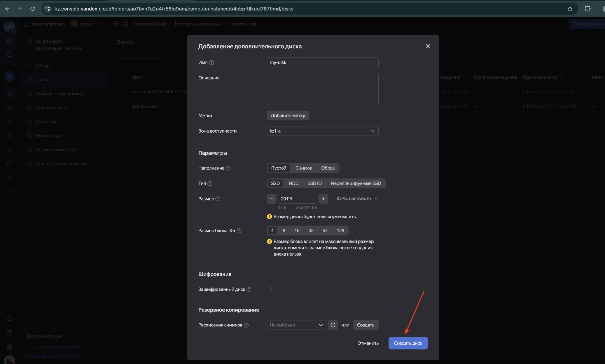Click the help icon beside Наполнение
Viewport: 605px width, 364px height.
[228, 168]
